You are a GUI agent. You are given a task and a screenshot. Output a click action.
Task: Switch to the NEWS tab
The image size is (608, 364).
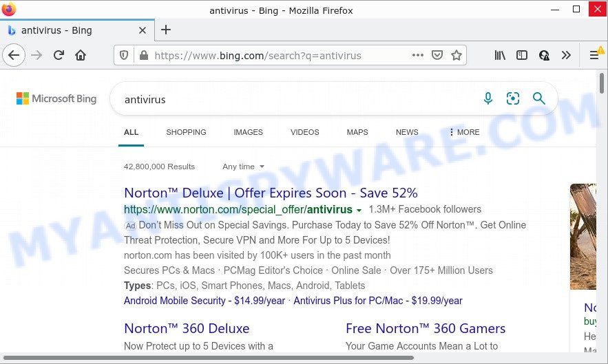[x=407, y=132]
